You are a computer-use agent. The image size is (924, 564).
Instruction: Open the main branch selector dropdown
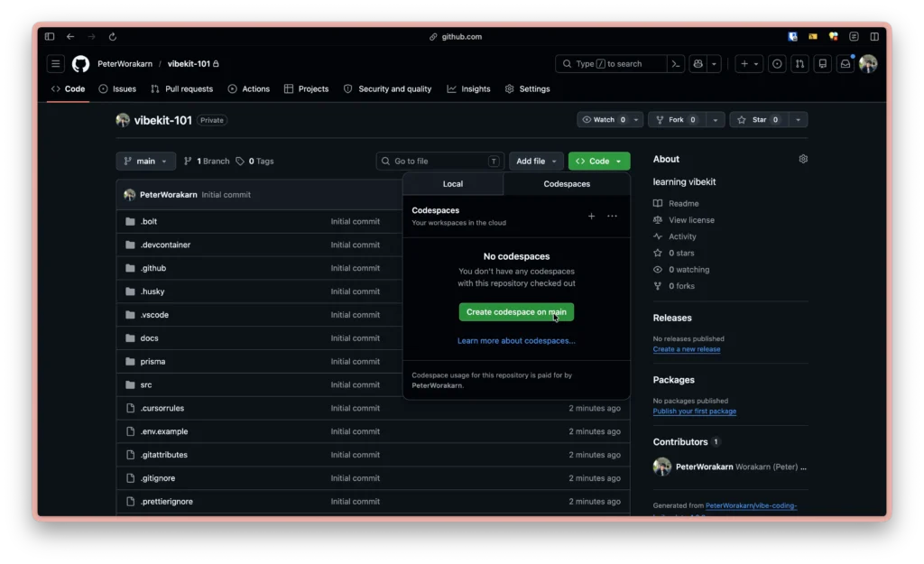coord(145,161)
